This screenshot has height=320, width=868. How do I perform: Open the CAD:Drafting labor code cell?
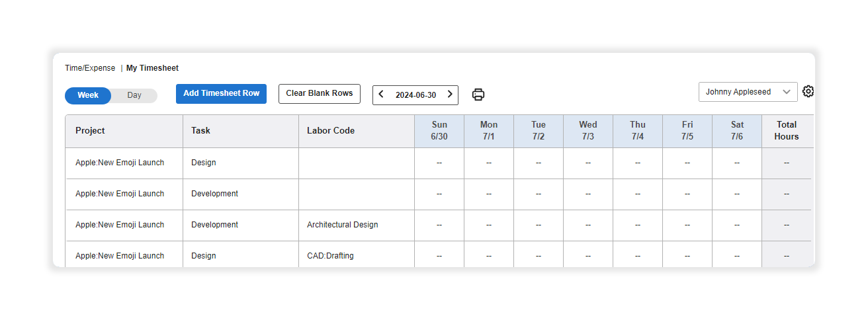click(357, 256)
